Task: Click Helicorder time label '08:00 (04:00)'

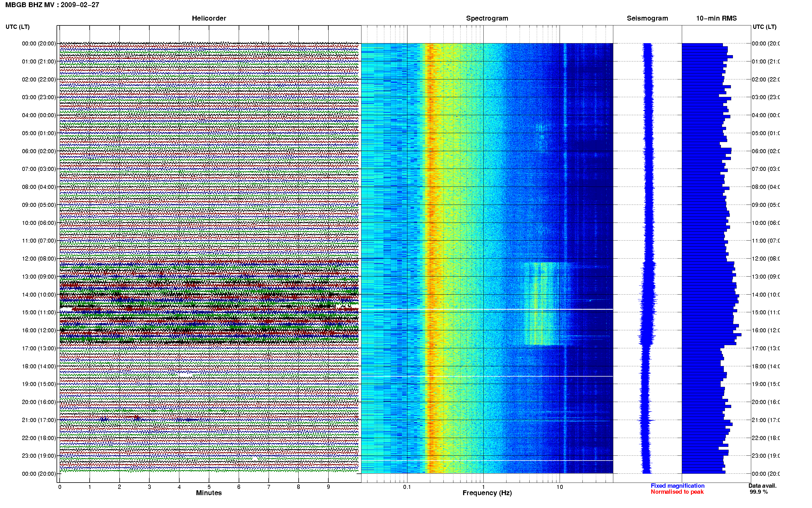Action: [x=39, y=187]
